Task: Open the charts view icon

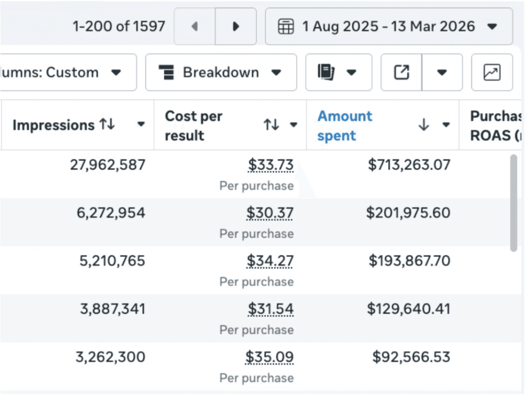Action: tap(492, 72)
